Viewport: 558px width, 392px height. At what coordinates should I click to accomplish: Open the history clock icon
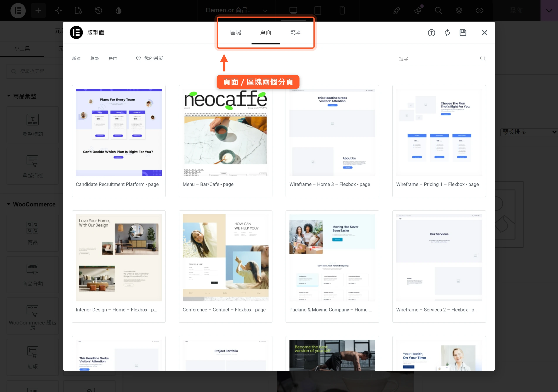pos(99,10)
